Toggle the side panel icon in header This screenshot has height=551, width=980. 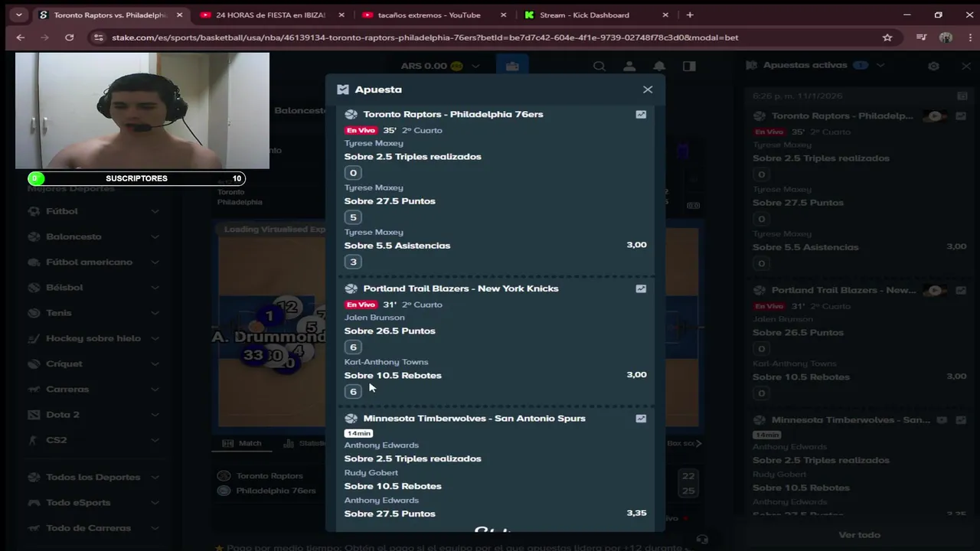pos(689,67)
